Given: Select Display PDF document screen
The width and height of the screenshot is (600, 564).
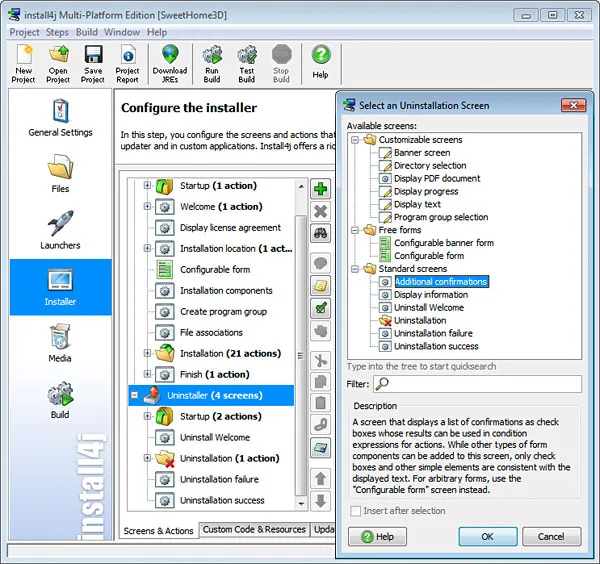Looking at the screenshot, I should pos(437,178).
